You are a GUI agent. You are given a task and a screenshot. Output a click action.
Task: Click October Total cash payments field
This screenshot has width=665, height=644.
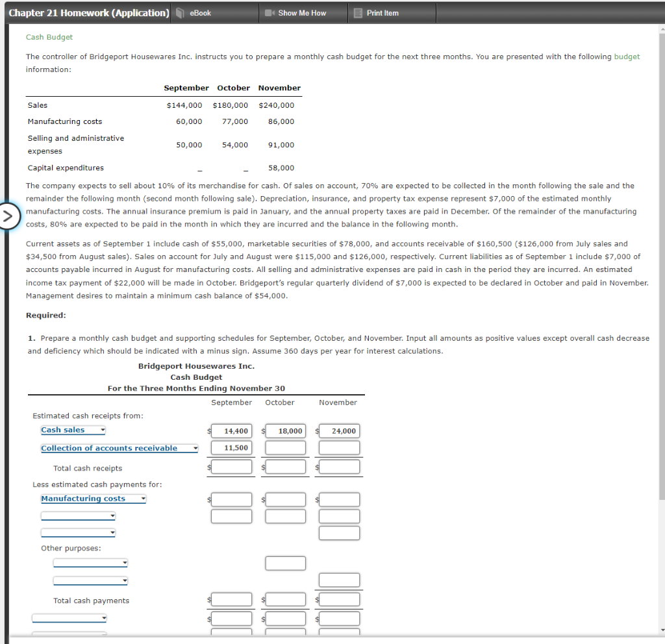click(x=286, y=599)
